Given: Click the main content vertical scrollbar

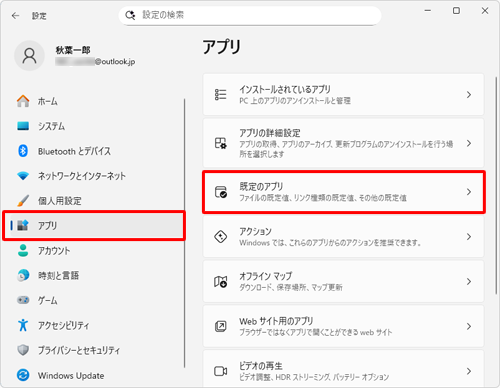Looking at the screenshot, I should pos(496,185).
